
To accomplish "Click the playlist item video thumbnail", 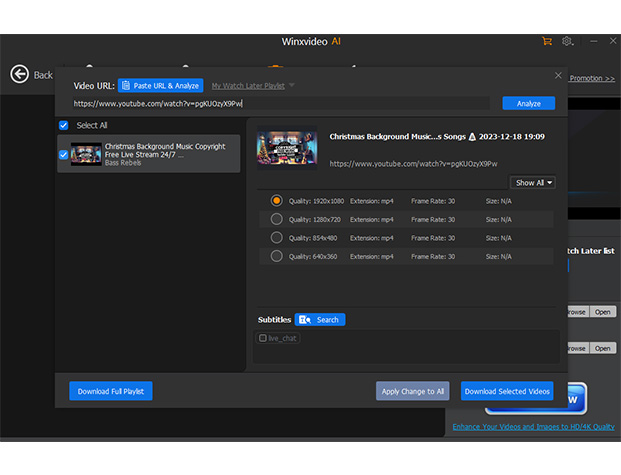I will 86,154.
